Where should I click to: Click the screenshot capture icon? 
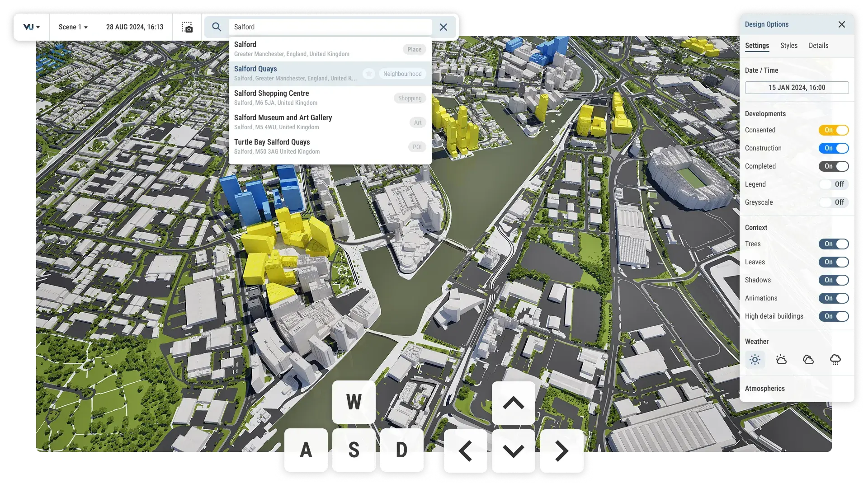click(x=187, y=27)
